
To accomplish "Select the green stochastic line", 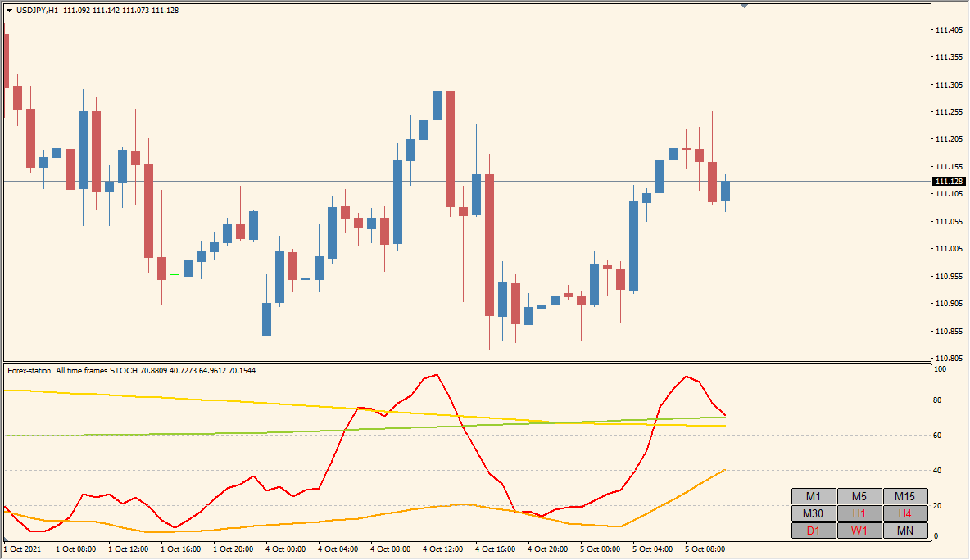I will [246, 433].
